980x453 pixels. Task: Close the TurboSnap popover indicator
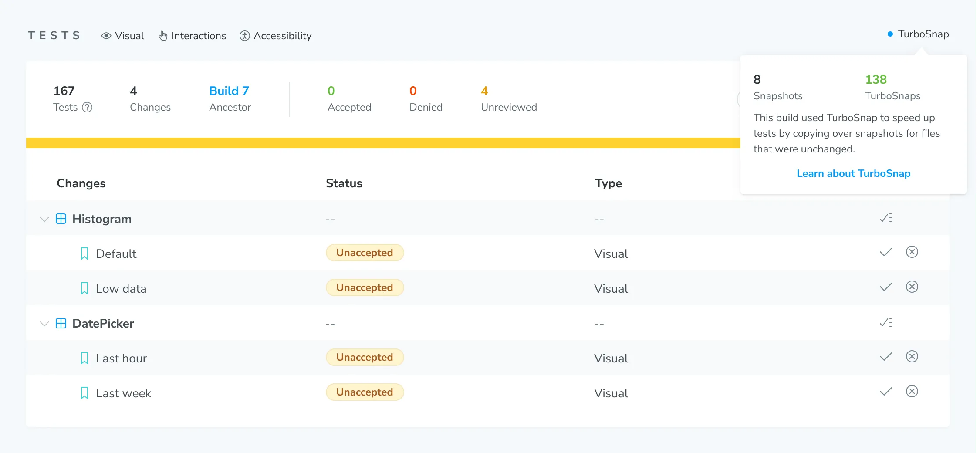[x=918, y=34]
